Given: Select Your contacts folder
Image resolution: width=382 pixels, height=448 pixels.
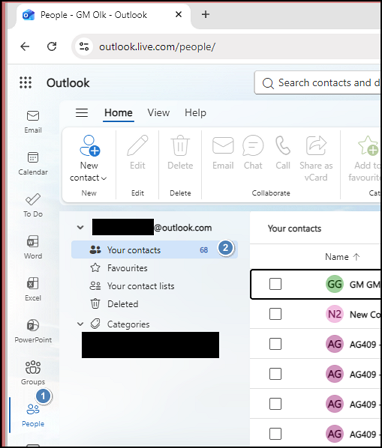Looking at the screenshot, I should click(x=154, y=250).
